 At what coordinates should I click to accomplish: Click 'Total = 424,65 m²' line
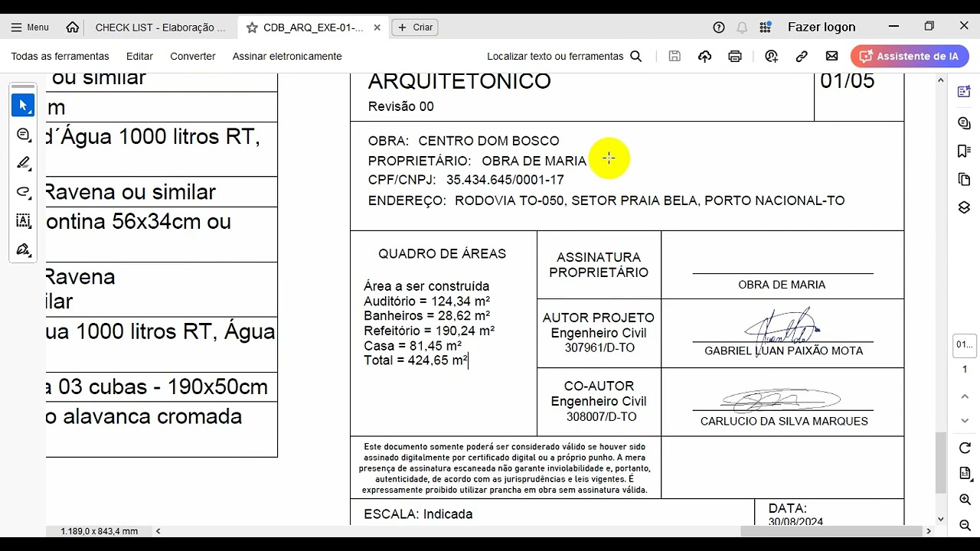click(415, 360)
